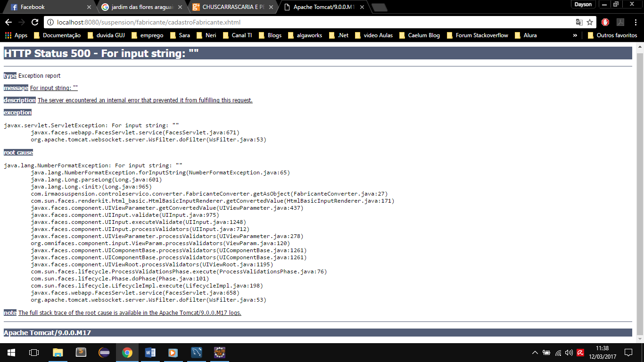Bookmark this page with the star icon

(590, 22)
